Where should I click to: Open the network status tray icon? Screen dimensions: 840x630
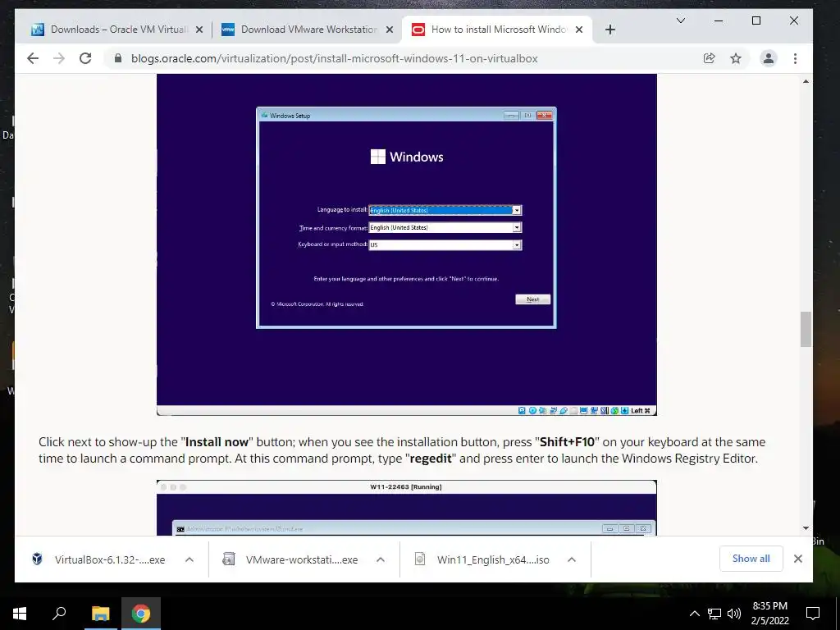(714, 614)
